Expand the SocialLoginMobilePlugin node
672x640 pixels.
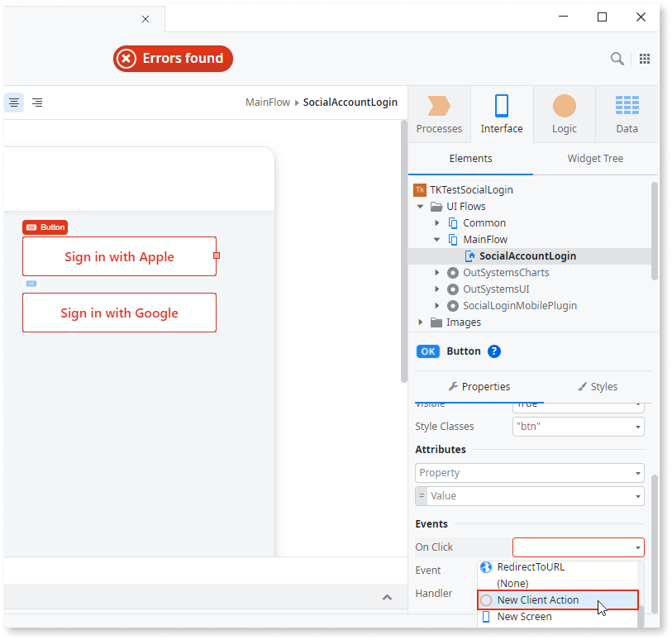(436, 306)
